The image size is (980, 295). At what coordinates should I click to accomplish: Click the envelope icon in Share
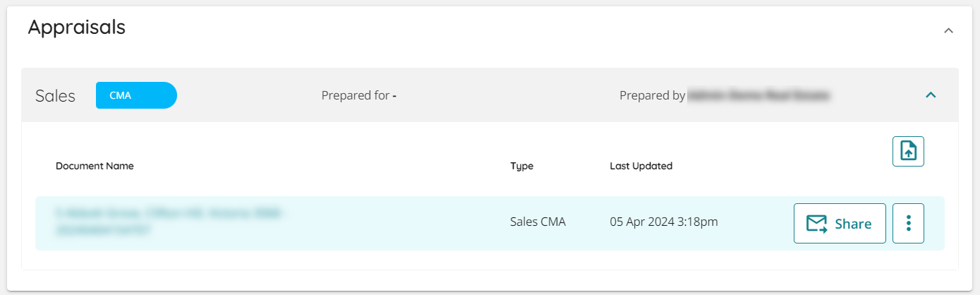pos(817,224)
